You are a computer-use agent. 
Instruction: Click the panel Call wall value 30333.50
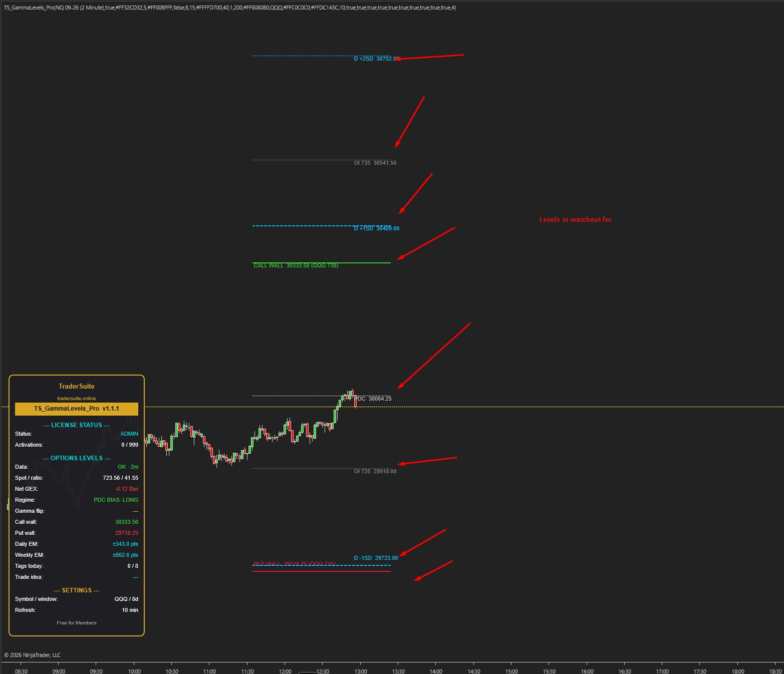127,522
